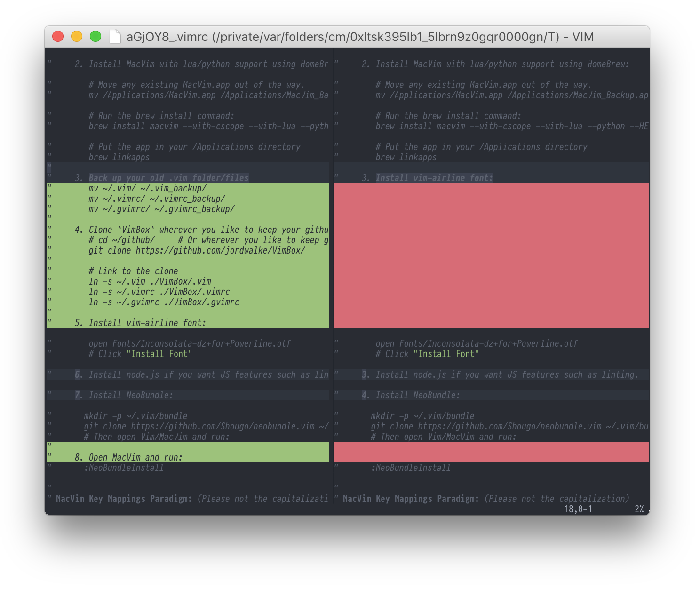Click '# Run the brew install command:' left pane
700x604 pixels.
pos(161,116)
